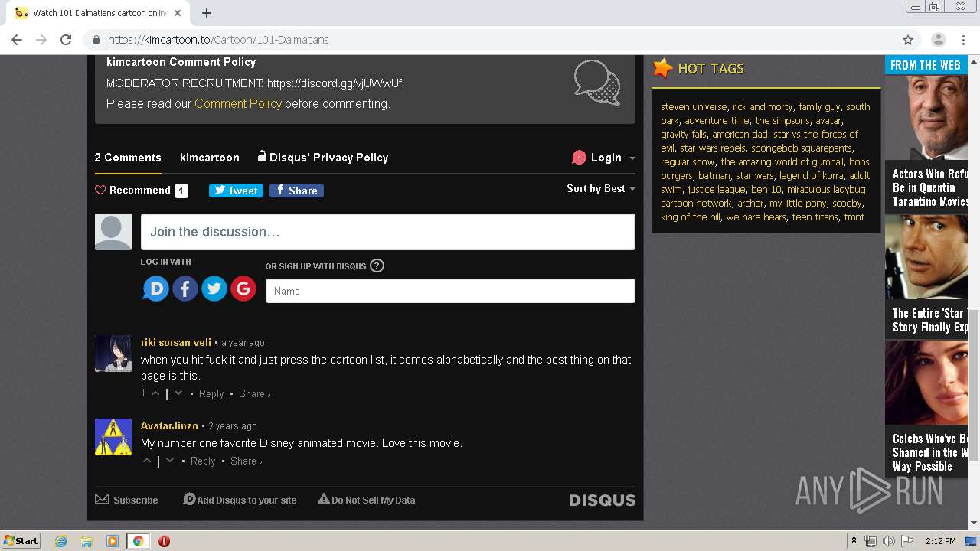Click Subscribe link

[126, 500]
